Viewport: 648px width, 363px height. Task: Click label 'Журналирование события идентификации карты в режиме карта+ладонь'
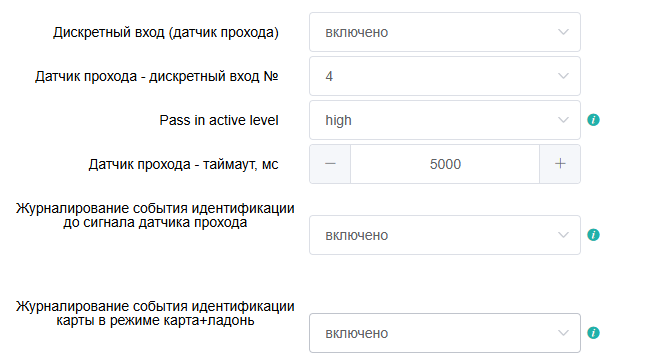pos(155,313)
